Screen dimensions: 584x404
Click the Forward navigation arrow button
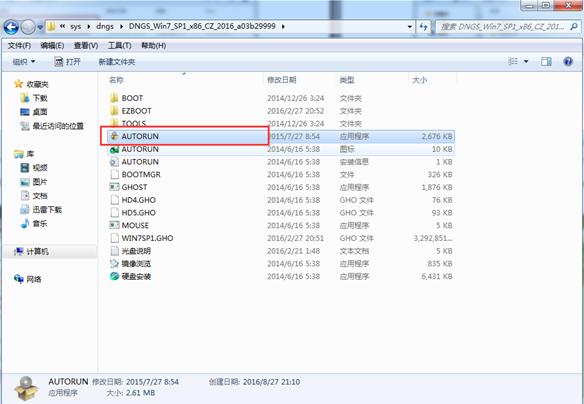coord(28,27)
